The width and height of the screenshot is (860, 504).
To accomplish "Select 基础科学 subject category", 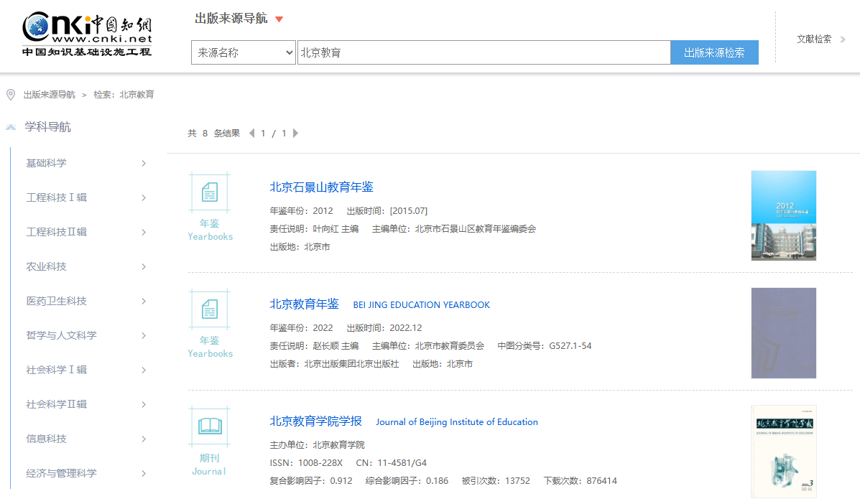I will (x=46, y=163).
